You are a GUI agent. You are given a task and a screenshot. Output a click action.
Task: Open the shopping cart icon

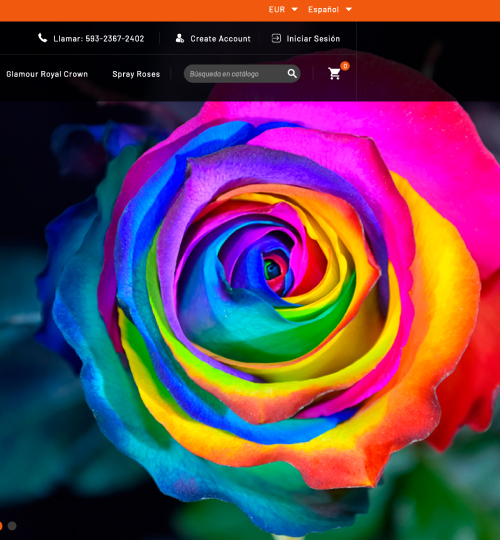(x=334, y=73)
